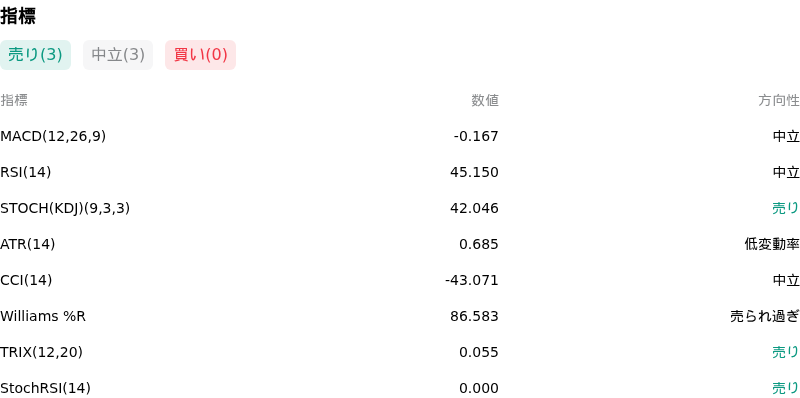Select the 中立(3) filter chip
The image size is (800, 398).
coord(118,55)
